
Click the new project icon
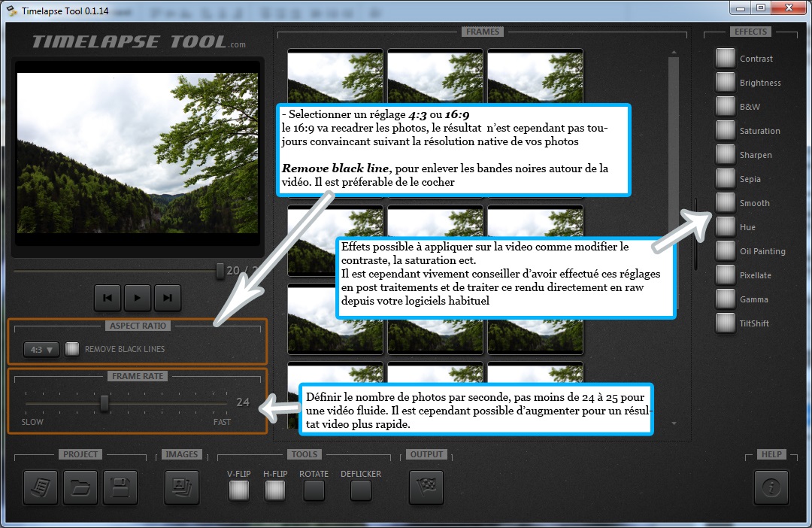click(41, 487)
